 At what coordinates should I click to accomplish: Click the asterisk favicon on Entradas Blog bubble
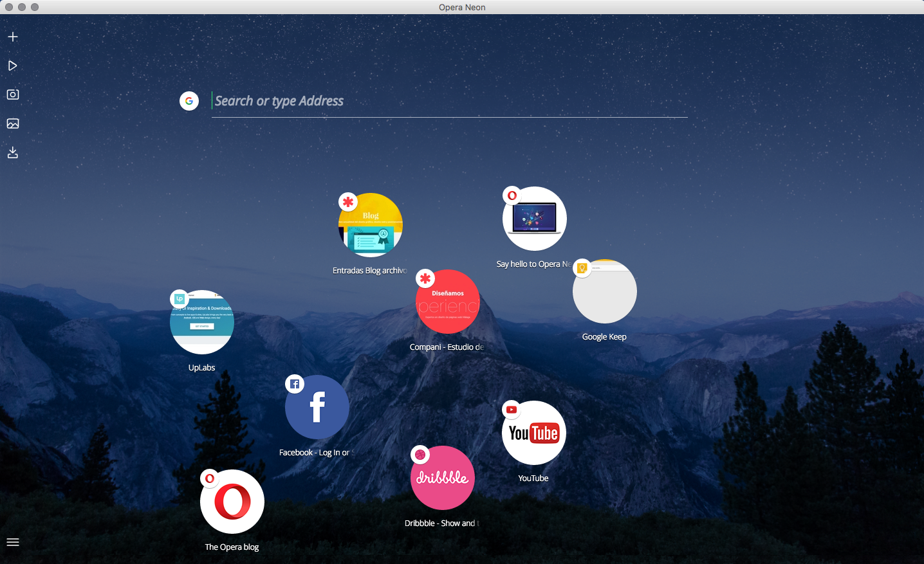pos(348,202)
